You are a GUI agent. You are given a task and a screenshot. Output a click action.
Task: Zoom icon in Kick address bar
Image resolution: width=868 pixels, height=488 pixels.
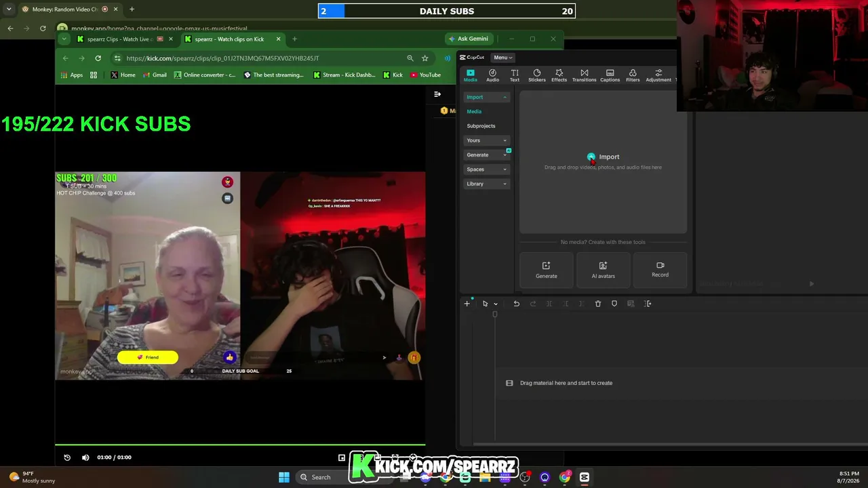click(x=410, y=58)
